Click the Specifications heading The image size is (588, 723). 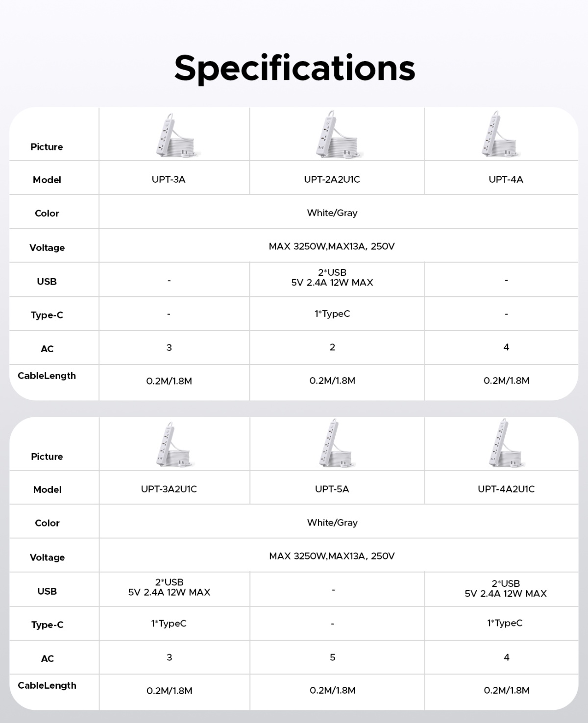294,68
